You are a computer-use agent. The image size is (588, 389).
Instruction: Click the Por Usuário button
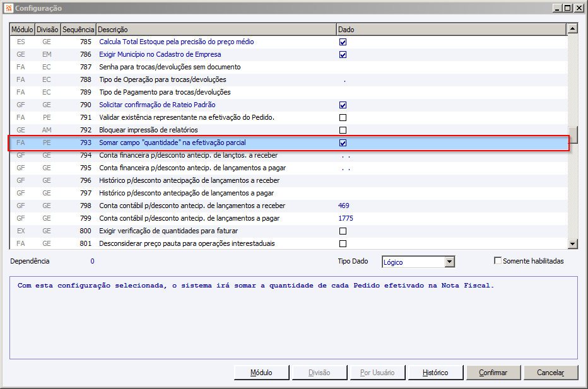tap(377, 373)
